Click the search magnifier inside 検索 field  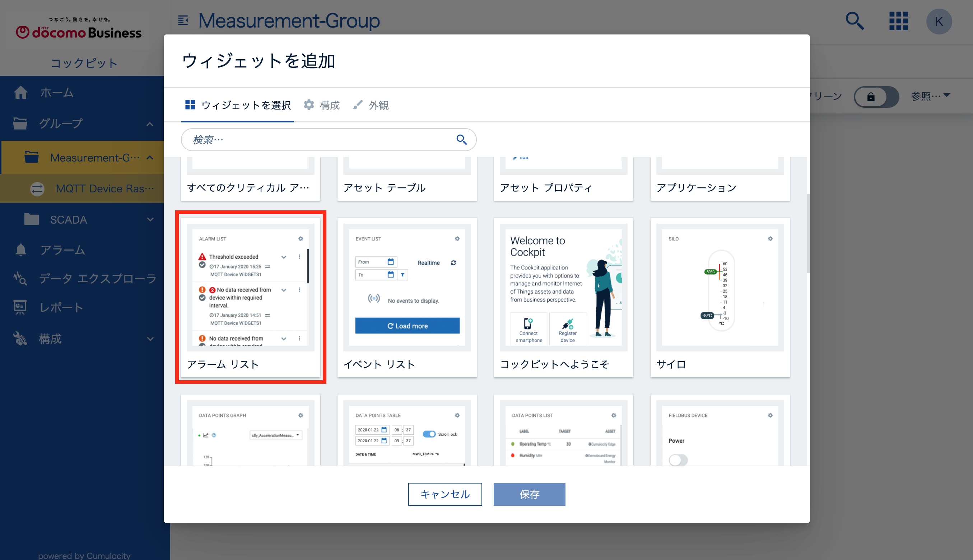click(x=461, y=139)
